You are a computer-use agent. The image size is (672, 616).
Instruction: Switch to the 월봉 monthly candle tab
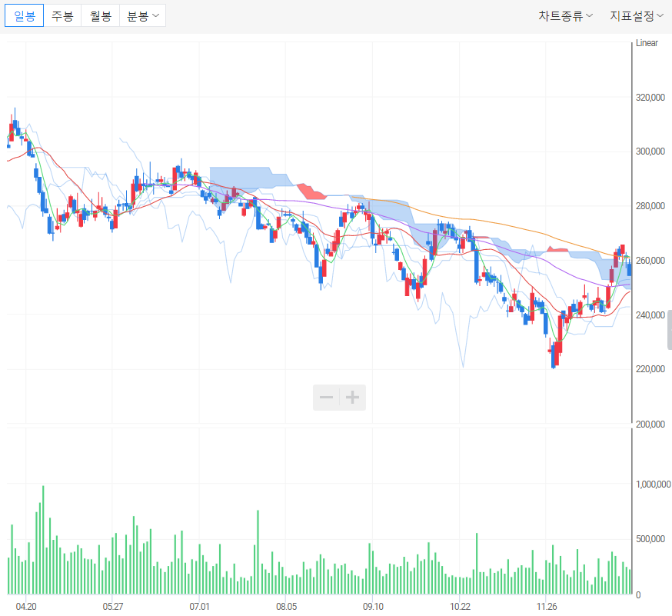click(x=100, y=16)
